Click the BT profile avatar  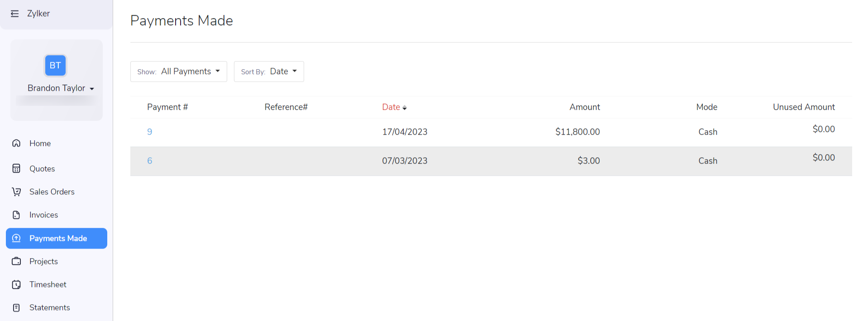pyautogui.click(x=55, y=65)
